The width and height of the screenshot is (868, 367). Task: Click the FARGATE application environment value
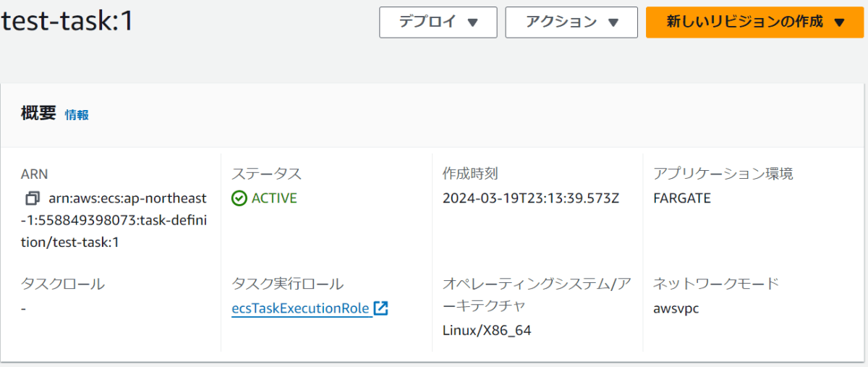pyautogui.click(x=682, y=198)
